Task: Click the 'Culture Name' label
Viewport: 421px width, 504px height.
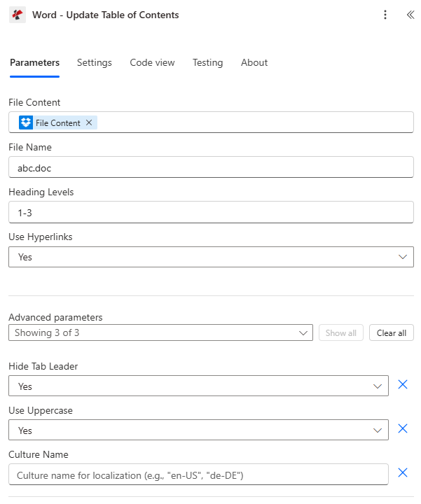Action: (x=39, y=454)
